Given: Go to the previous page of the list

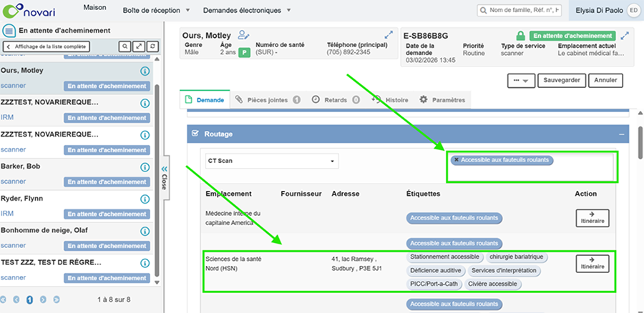Looking at the screenshot, I should (x=16, y=299).
